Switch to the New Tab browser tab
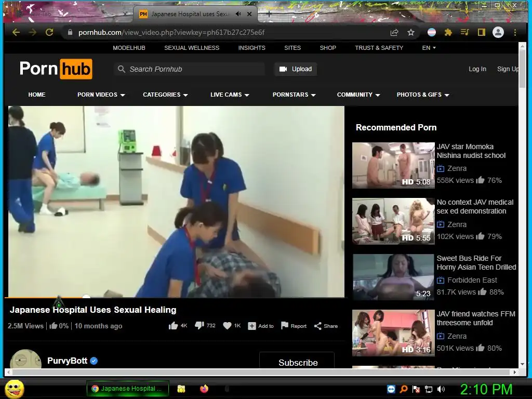The width and height of the screenshot is (532, 399). click(x=40, y=14)
